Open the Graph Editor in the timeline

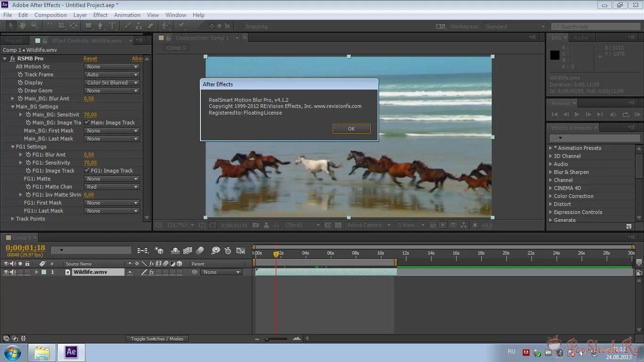coord(240,250)
